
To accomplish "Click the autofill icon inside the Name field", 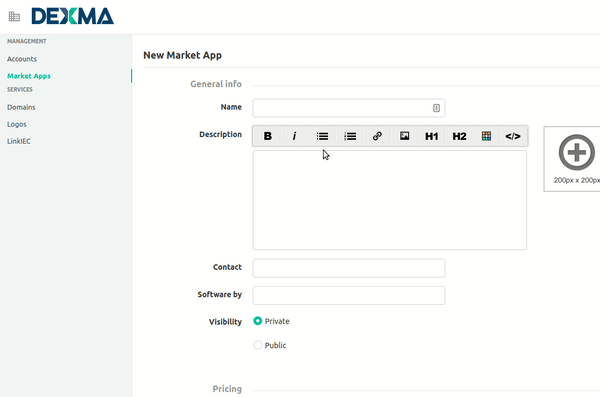I will coord(436,108).
